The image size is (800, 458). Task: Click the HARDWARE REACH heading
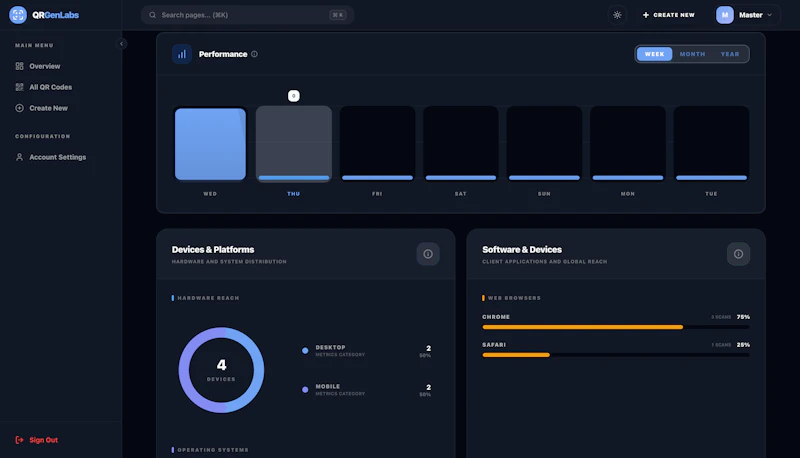pyautogui.click(x=208, y=298)
